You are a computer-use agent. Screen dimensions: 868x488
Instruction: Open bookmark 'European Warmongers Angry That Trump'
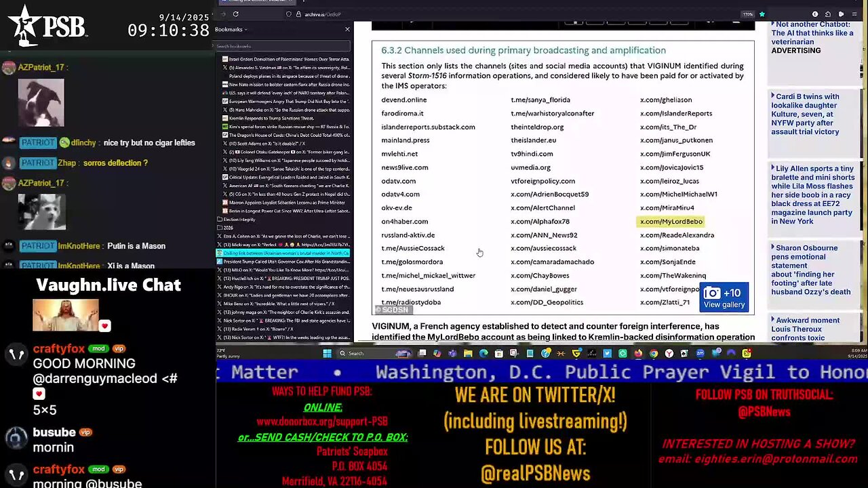pyautogui.click(x=285, y=101)
